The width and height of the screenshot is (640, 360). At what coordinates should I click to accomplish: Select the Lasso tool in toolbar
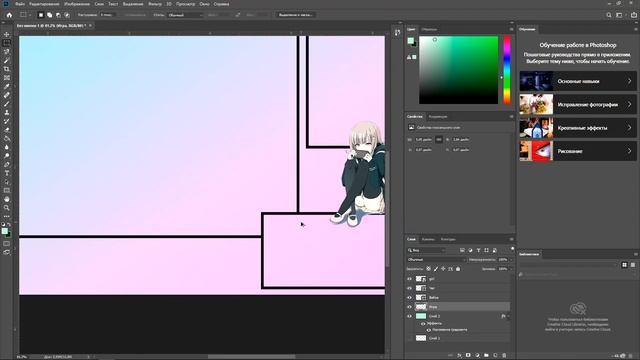[x=7, y=51]
